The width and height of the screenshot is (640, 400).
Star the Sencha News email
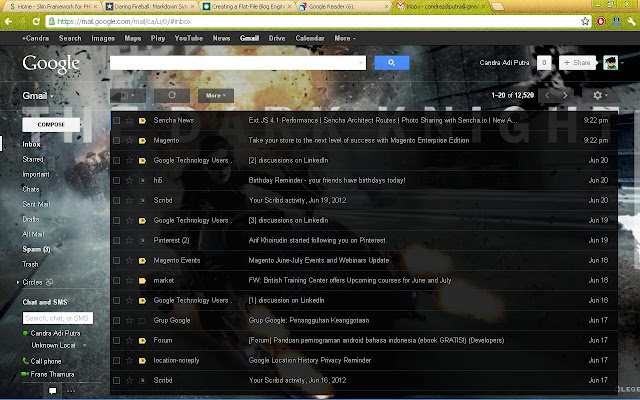[129, 120]
